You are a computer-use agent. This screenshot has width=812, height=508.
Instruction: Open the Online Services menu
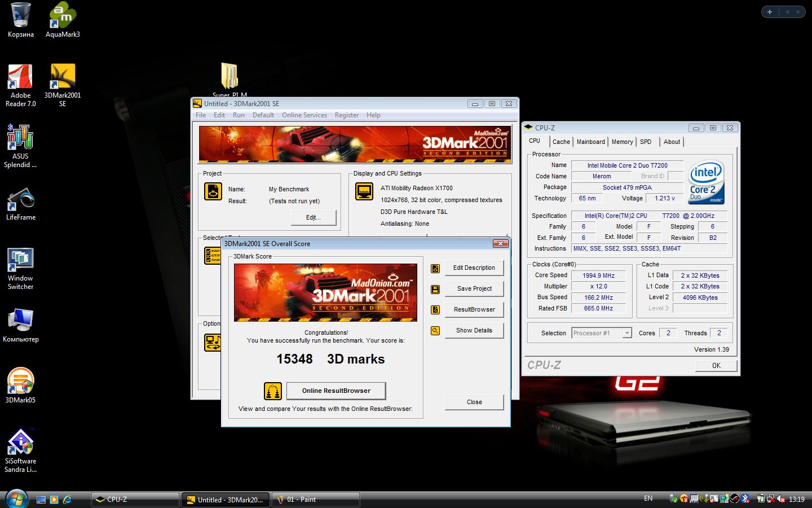[304, 115]
